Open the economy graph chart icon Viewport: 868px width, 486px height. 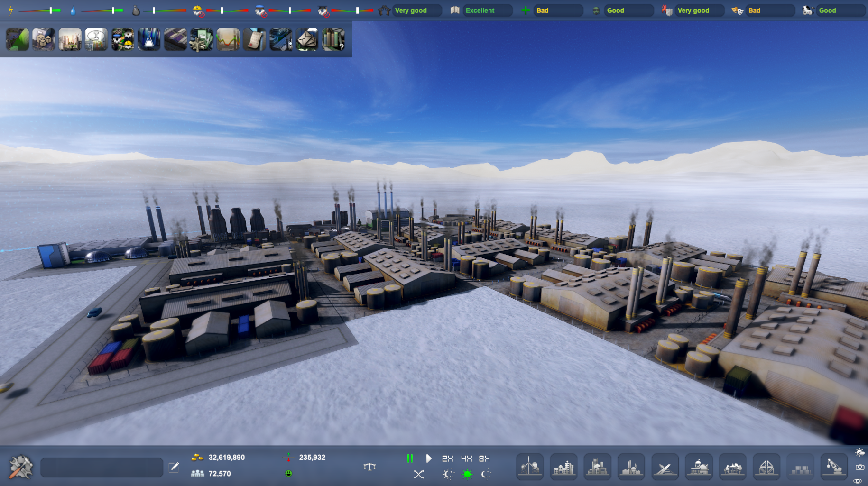pos(228,39)
